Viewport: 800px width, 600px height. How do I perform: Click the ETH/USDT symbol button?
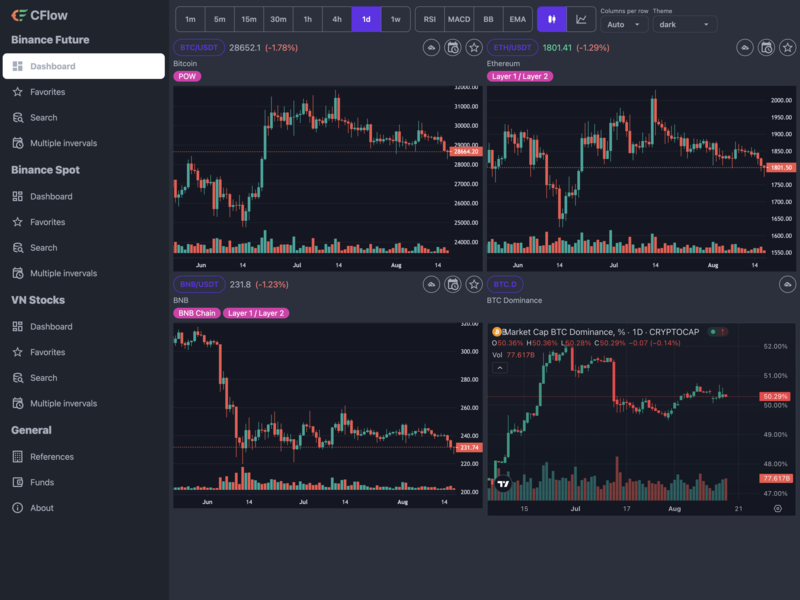[512, 47]
